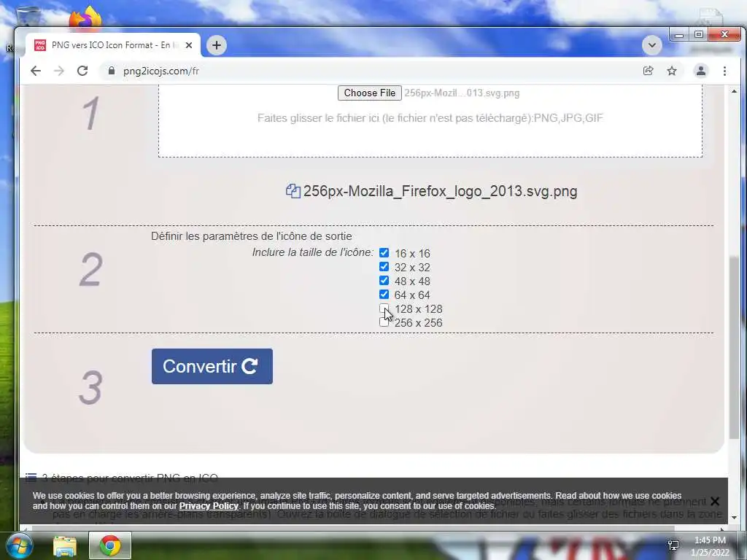This screenshot has width=747, height=560.
Task: Enable the 128 x 128 icon size
Action: point(384,308)
